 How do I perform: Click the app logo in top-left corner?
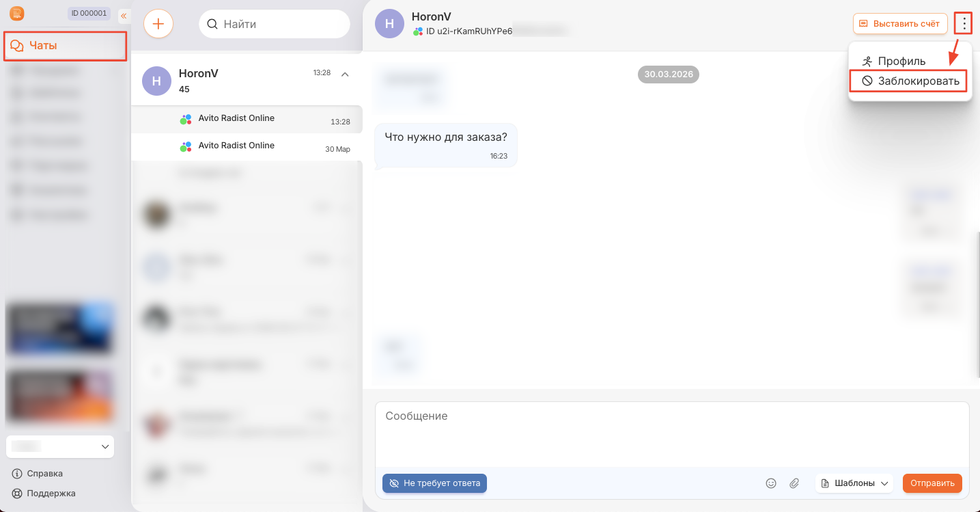(x=17, y=13)
